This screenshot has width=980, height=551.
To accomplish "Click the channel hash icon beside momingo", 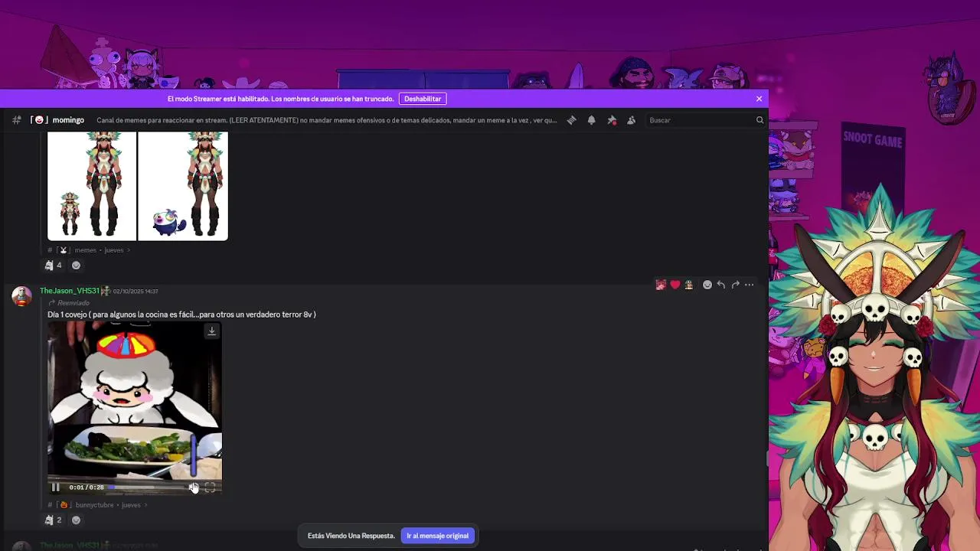I will coord(16,120).
